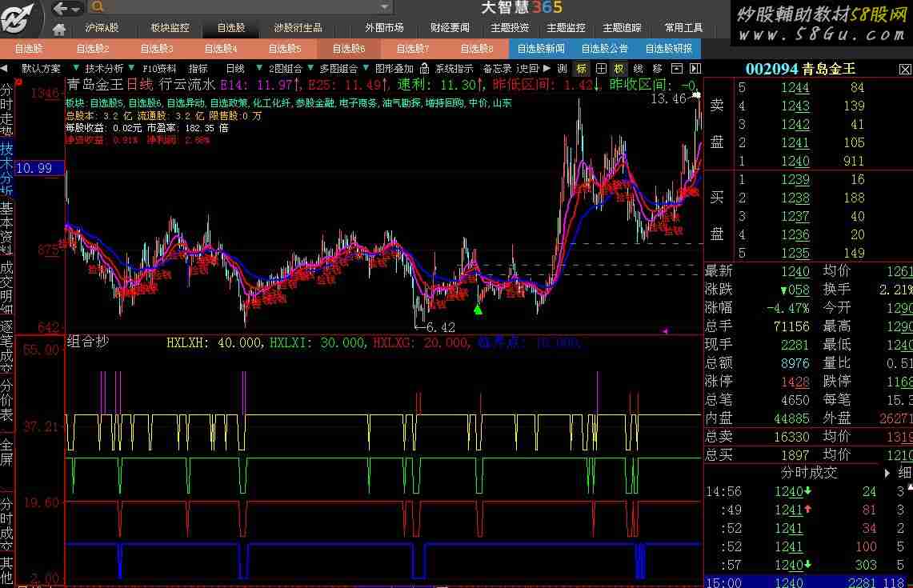Click the 线 drawing tool icon
Viewport: 913px width, 588px height.
[x=639, y=69]
